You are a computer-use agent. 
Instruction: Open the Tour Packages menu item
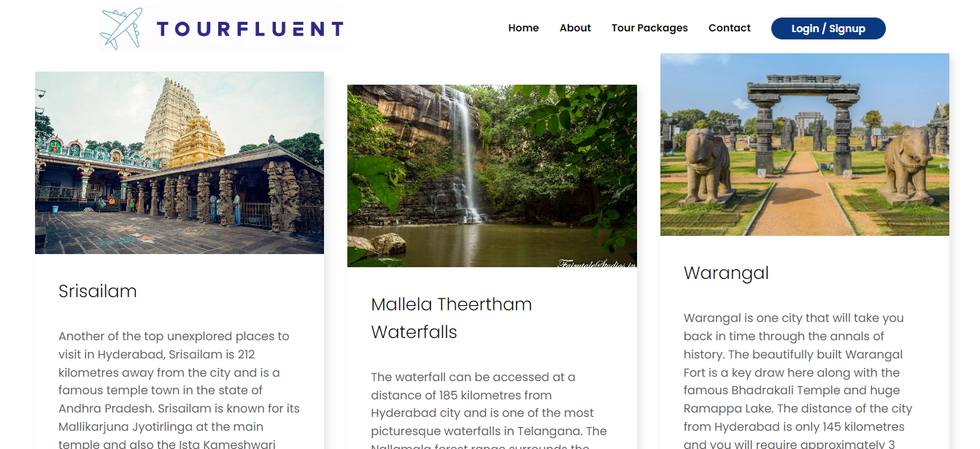(649, 28)
